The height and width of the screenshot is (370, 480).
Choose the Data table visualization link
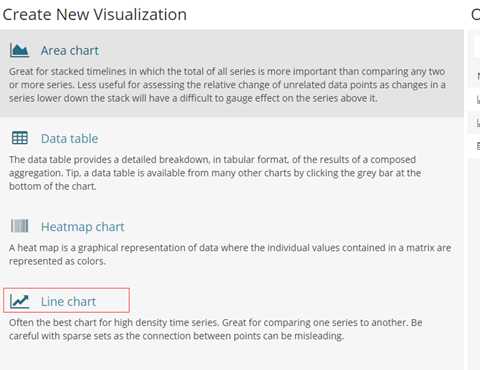pyautogui.click(x=69, y=139)
